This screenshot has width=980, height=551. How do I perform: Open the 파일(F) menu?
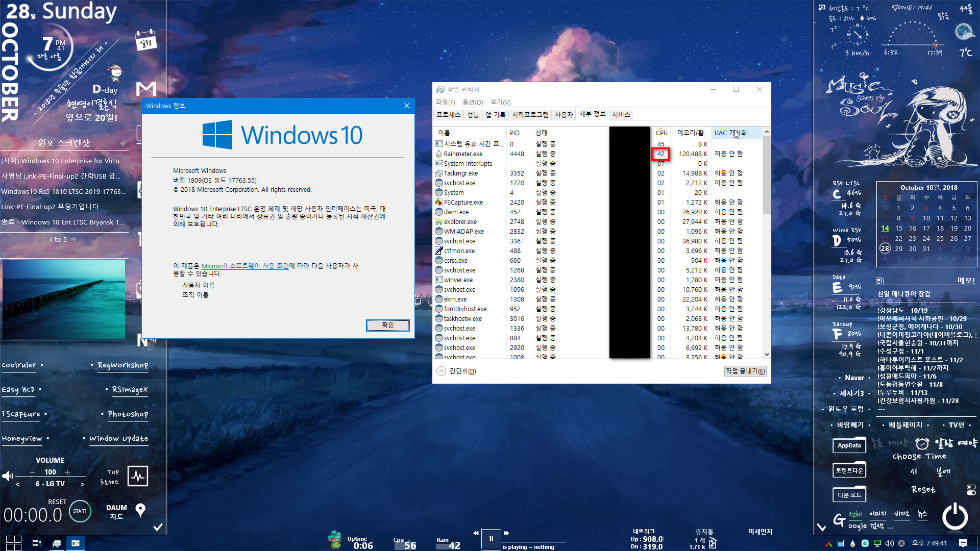445,102
